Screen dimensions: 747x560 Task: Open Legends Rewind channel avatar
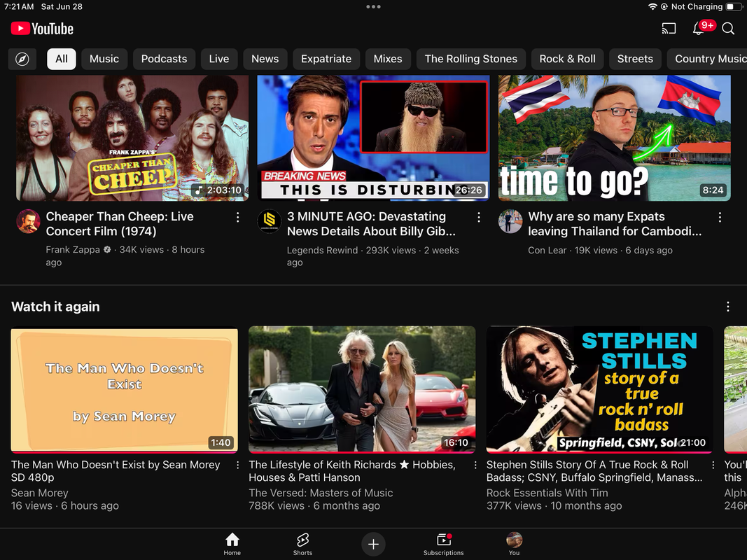point(269,221)
